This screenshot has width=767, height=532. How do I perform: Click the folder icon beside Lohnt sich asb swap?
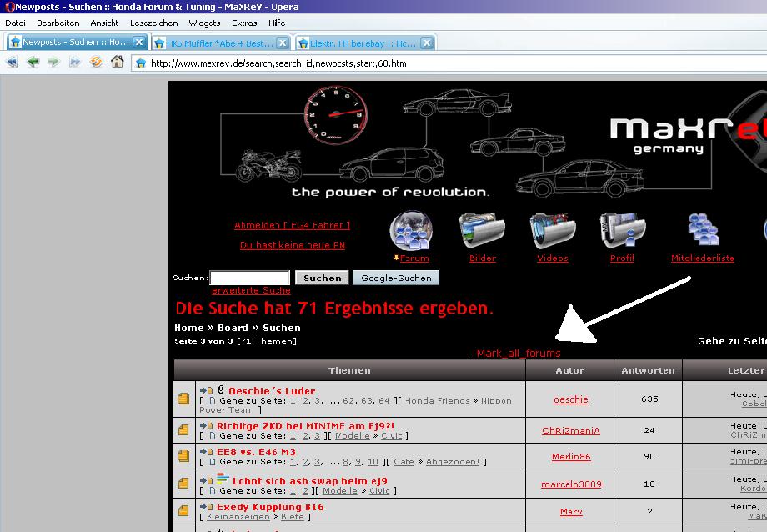(184, 484)
